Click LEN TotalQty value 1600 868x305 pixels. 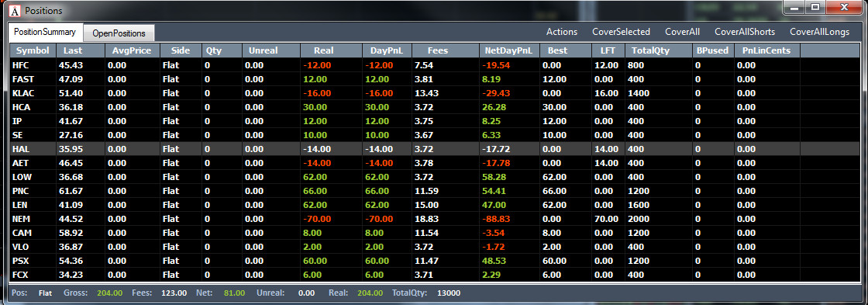[639, 205]
